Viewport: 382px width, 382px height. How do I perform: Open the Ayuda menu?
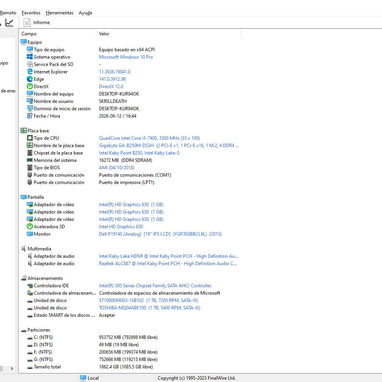[85, 13]
